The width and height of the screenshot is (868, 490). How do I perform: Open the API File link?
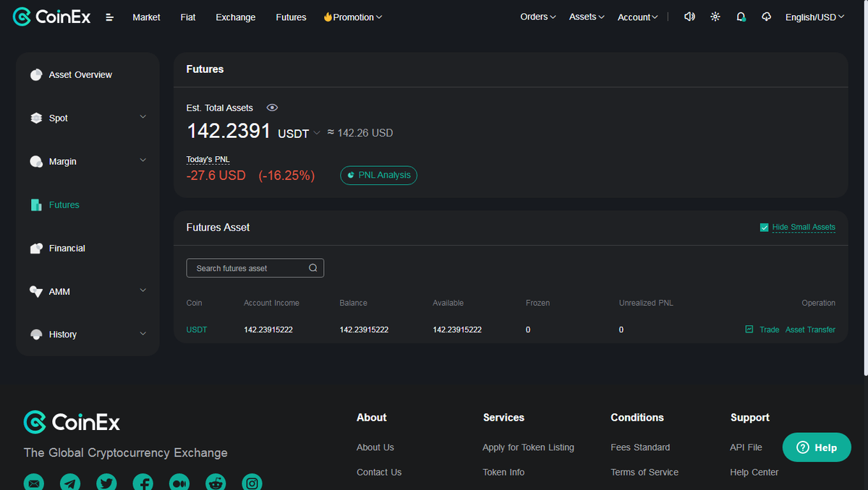point(746,447)
